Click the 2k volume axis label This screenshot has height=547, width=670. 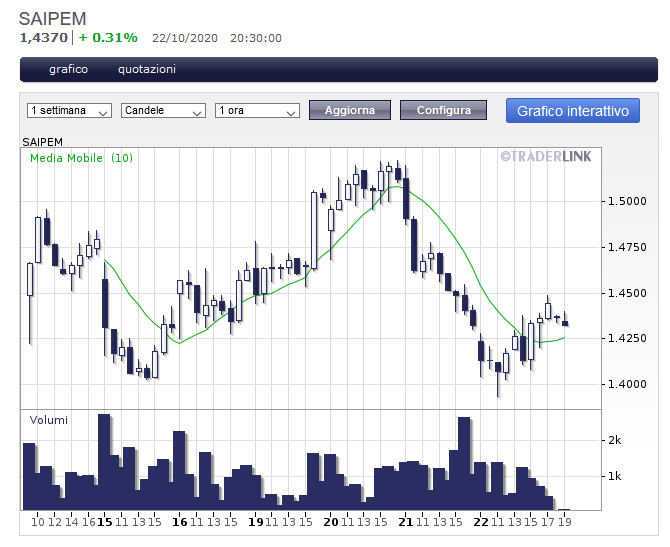[614, 440]
